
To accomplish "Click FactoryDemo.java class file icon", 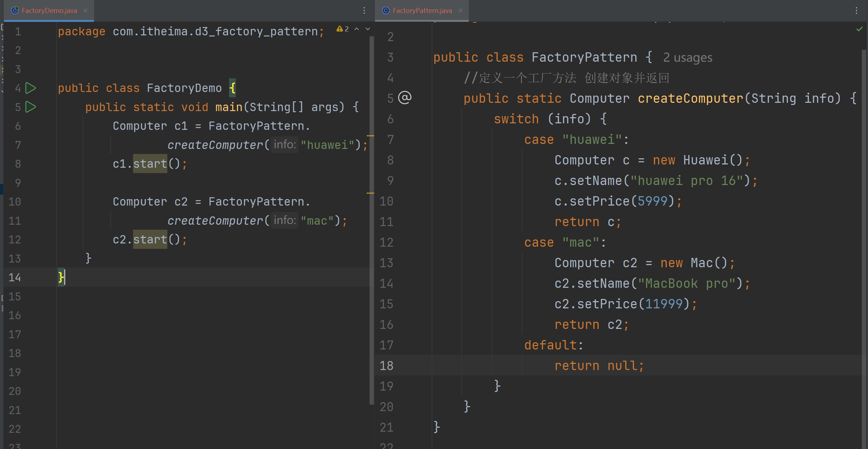I will pyautogui.click(x=15, y=10).
